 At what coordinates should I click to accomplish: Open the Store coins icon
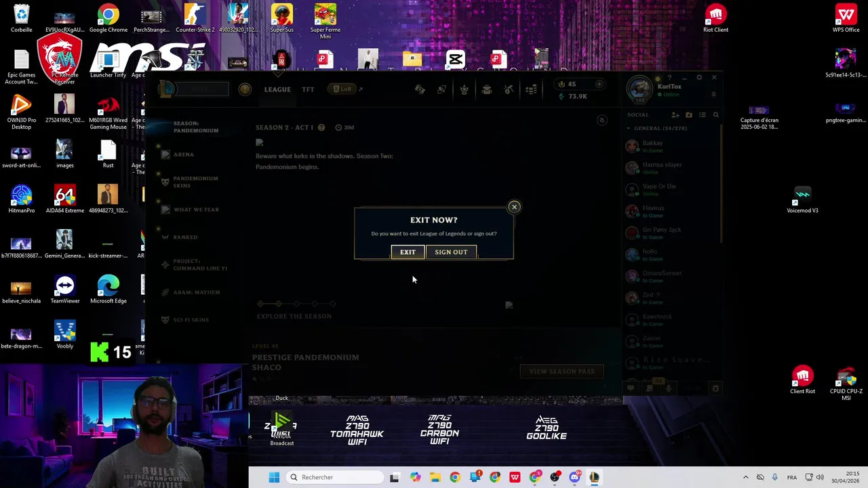[x=531, y=89]
